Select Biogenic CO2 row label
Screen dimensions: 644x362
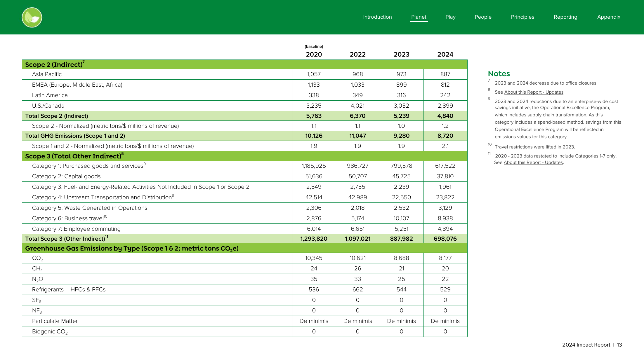click(x=50, y=332)
